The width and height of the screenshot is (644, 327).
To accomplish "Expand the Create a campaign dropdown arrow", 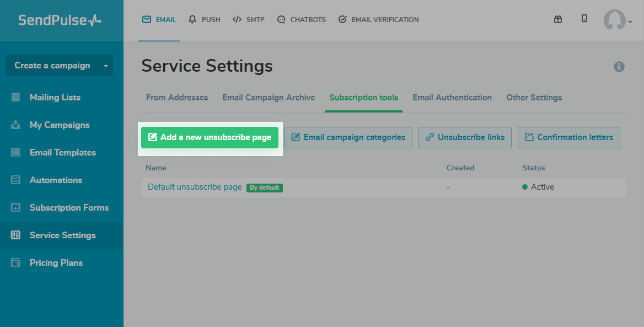I will coord(106,66).
